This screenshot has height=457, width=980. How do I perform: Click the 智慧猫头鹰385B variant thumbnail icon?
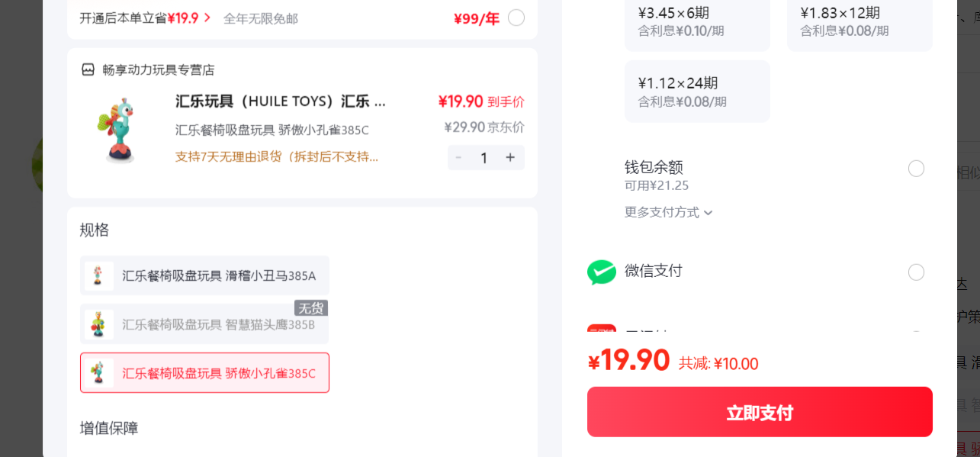click(99, 324)
